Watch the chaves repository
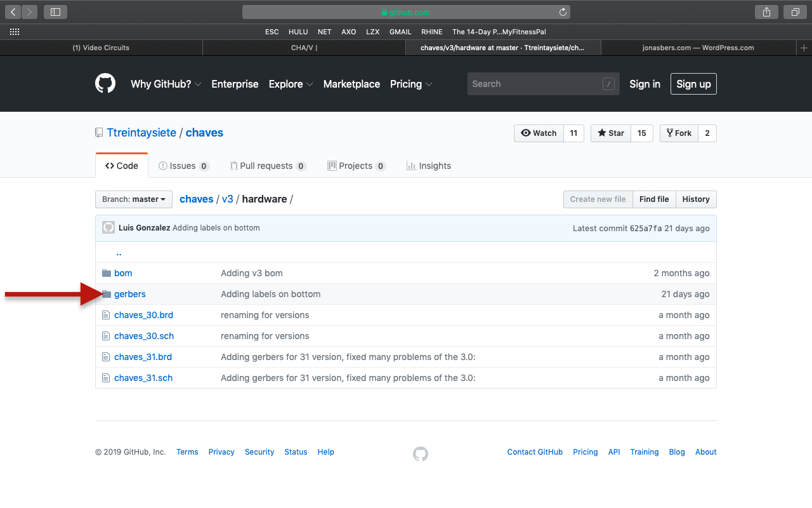 (x=539, y=133)
